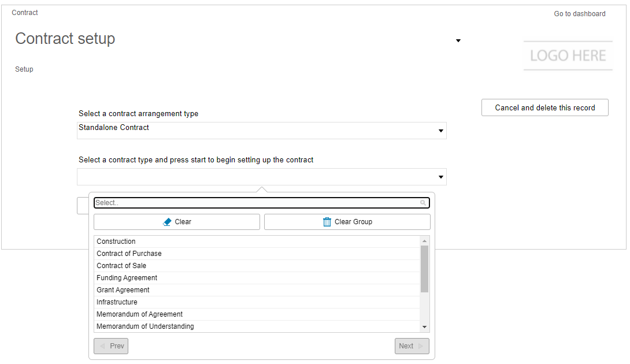630x364 pixels.
Task: Open the contract arrangement type dropdown
Action: 262,131
